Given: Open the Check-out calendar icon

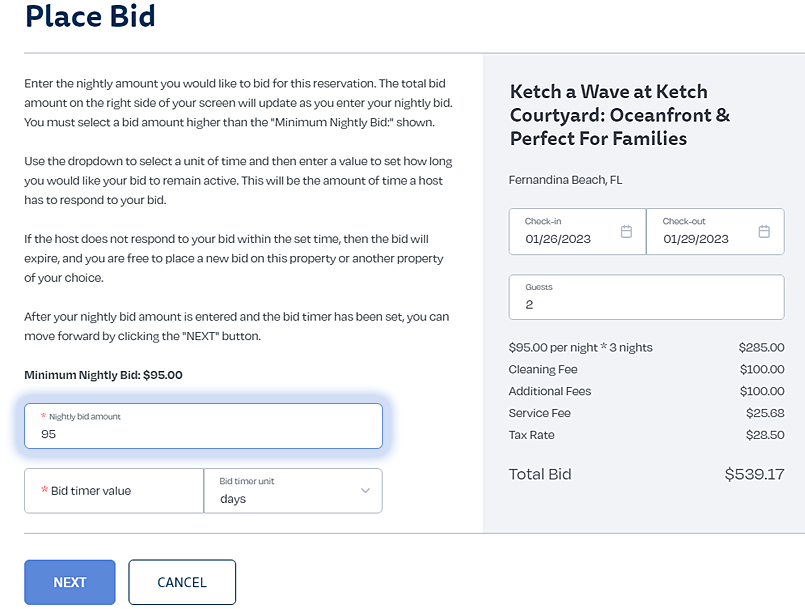Looking at the screenshot, I should 764,232.
